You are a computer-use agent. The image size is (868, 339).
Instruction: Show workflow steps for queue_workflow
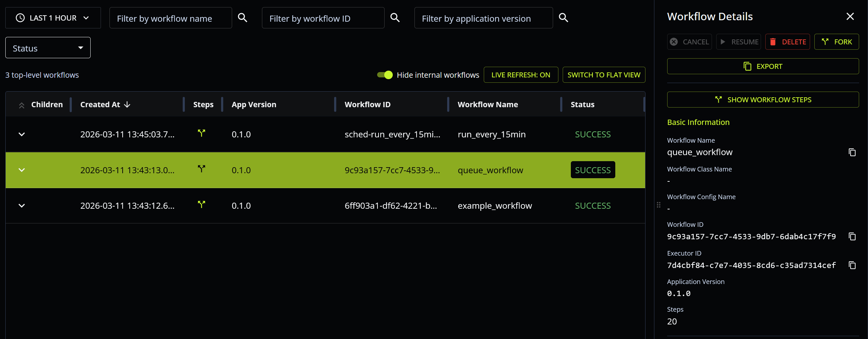coord(763,100)
